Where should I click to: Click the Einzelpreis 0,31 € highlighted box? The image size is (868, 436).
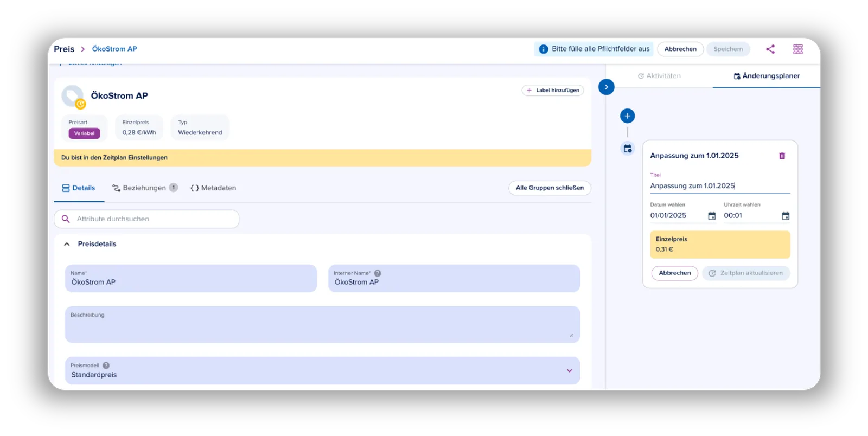pos(720,245)
